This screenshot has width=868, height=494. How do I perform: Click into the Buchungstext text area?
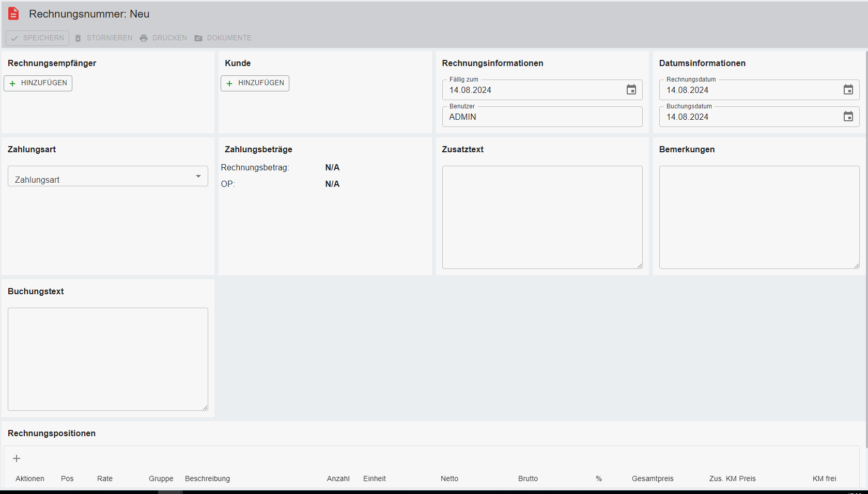click(108, 359)
